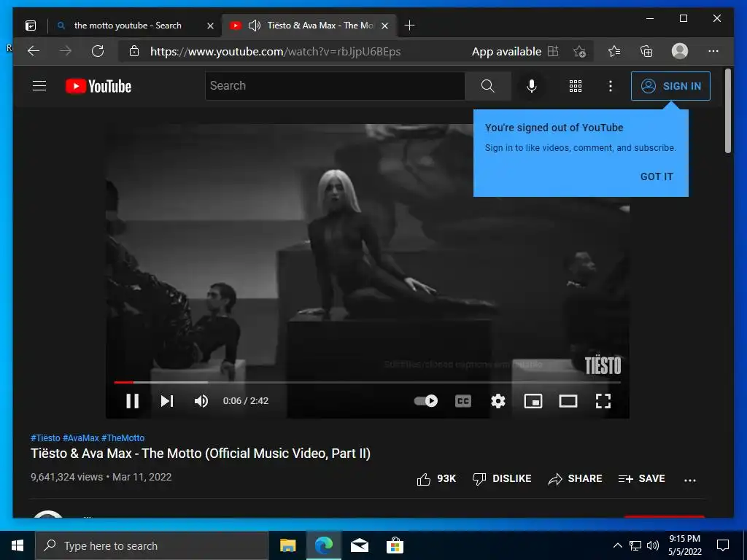Open network status tray icon
Image resolution: width=747 pixels, height=560 pixels.
pyautogui.click(x=635, y=545)
